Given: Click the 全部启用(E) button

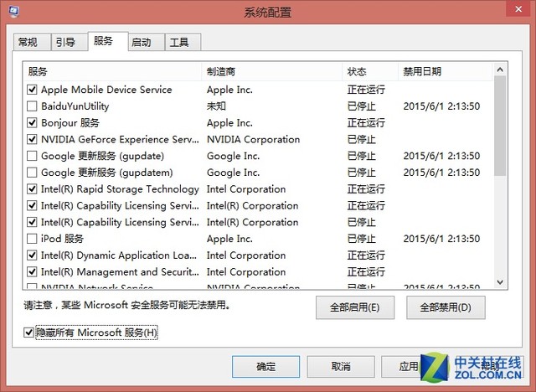Looking at the screenshot, I should pos(355,307).
